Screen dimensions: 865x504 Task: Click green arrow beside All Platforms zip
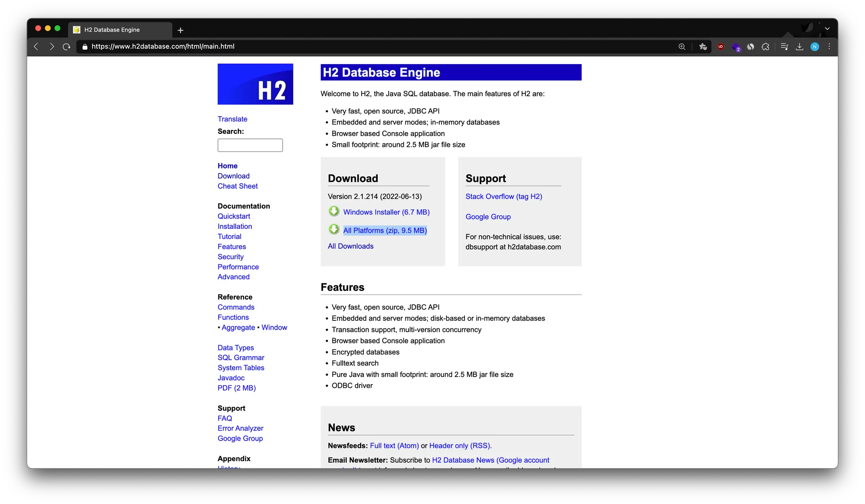point(334,229)
